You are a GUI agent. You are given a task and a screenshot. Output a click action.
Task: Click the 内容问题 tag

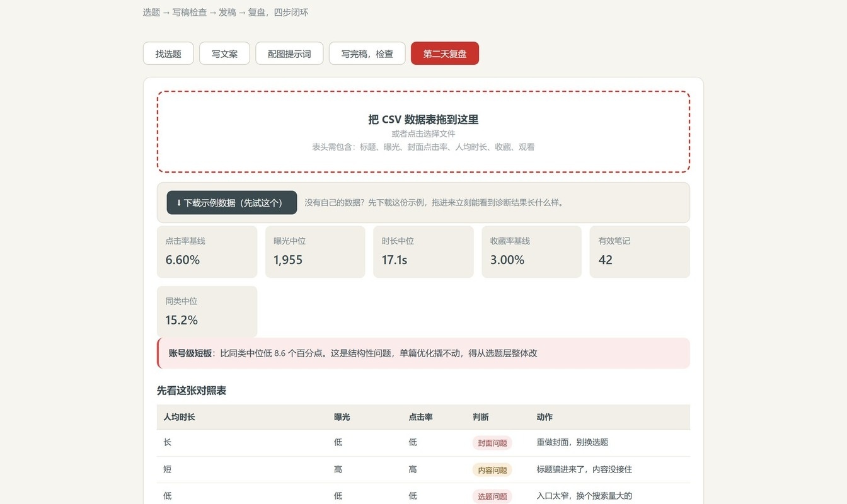[x=492, y=469]
